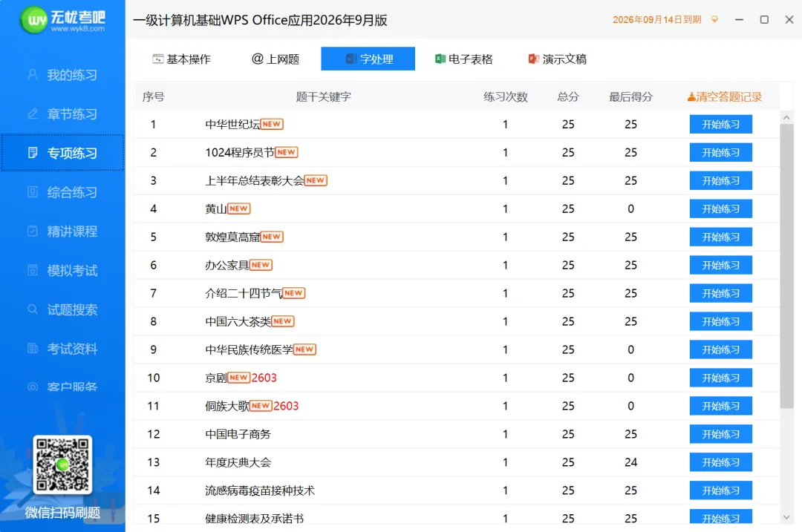Start practice for 流感病毒疫苗接种技术

click(x=720, y=490)
